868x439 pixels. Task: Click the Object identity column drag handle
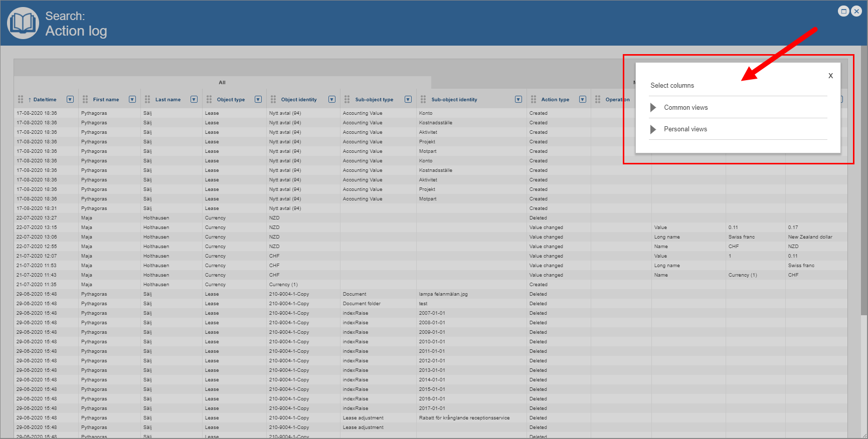click(273, 99)
